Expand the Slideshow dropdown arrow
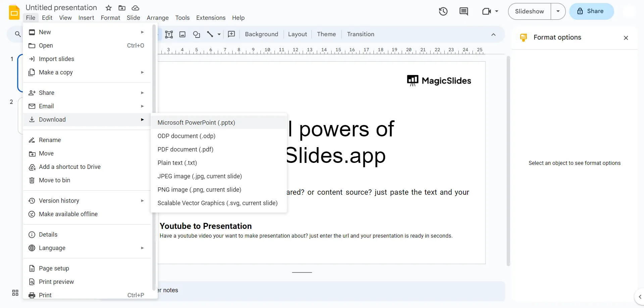This screenshot has width=644, height=308. pos(558,11)
